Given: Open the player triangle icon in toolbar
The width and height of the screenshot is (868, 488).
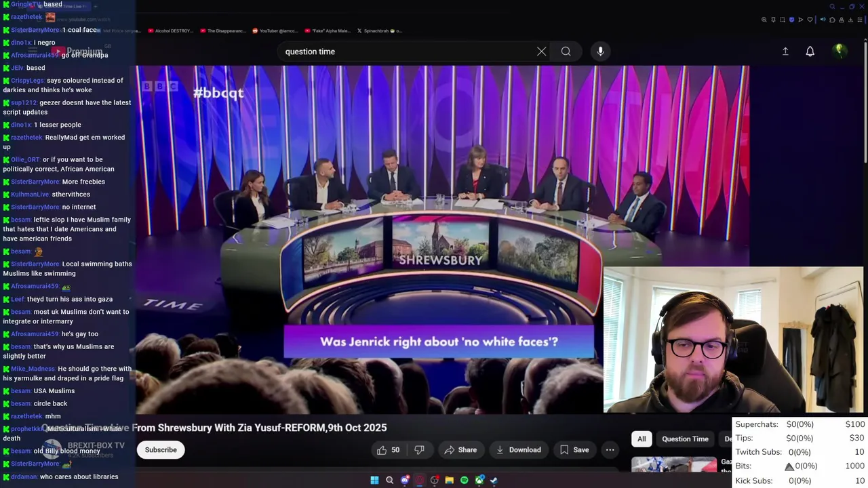Looking at the screenshot, I should [x=800, y=20].
